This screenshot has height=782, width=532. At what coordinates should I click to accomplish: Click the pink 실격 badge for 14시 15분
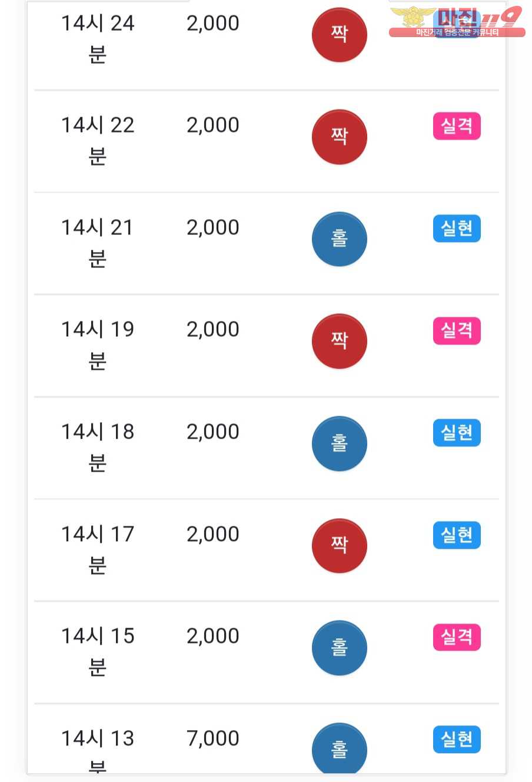pyautogui.click(x=457, y=637)
